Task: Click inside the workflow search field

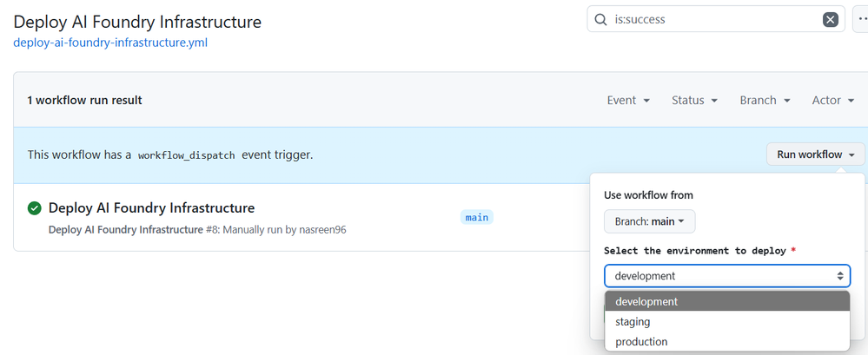Action: (716, 19)
